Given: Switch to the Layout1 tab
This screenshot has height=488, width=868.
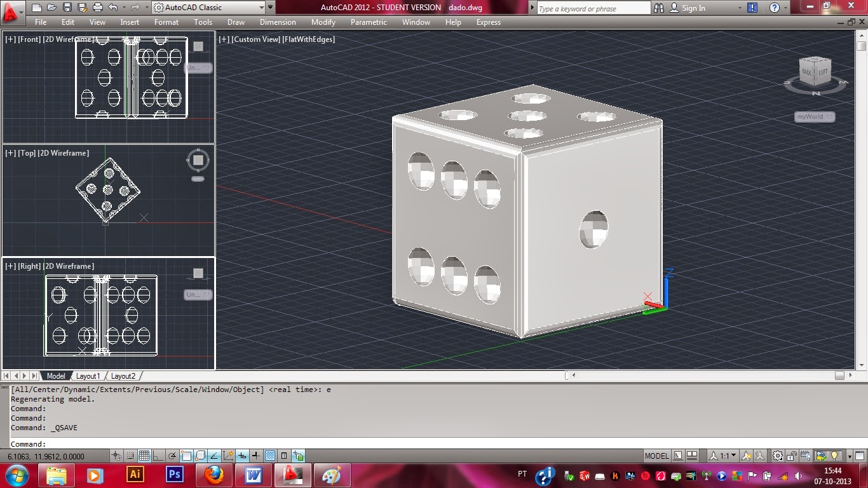Looking at the screenshot, I should 88,376.
